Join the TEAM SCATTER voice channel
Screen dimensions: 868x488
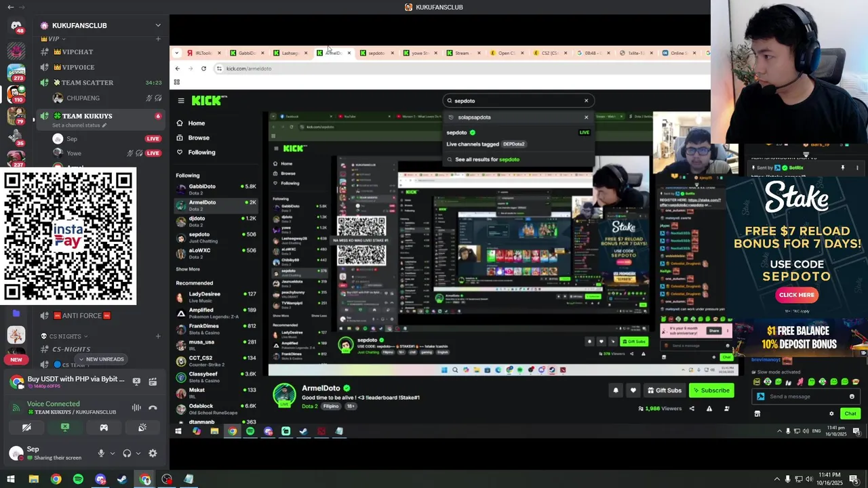(x=102, y=83)
